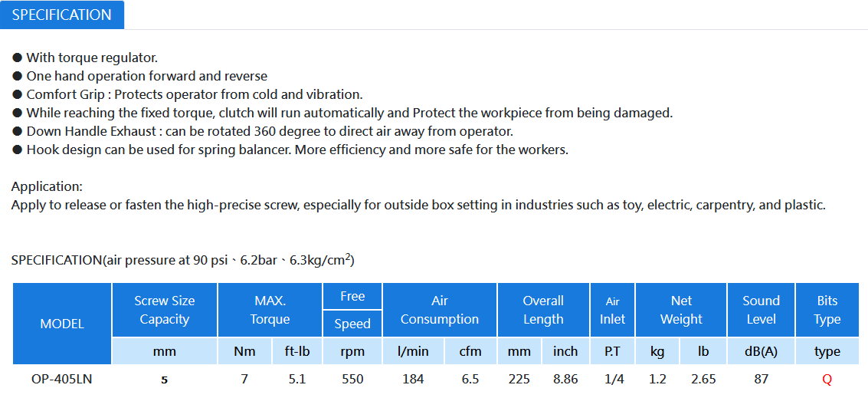Click the ft-lb unit cell
Screen dimensions: 868x398
click(296, 351)
